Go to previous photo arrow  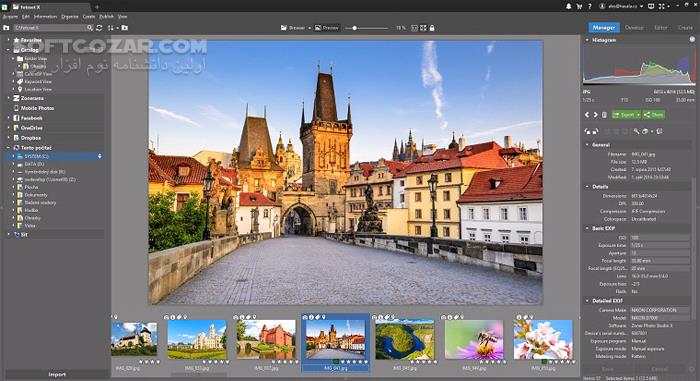587,115
